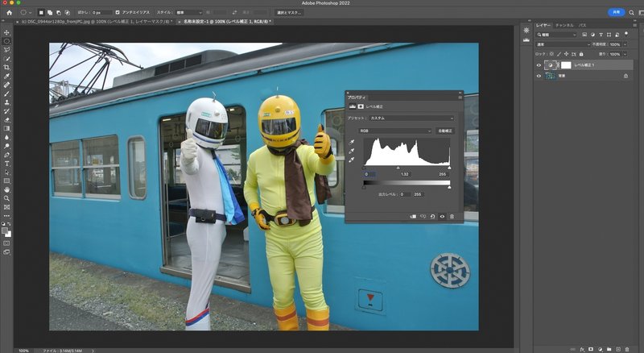Toggle lock image pixels brush icon
This screenshot has height=353, width=644.
[559, 54]
